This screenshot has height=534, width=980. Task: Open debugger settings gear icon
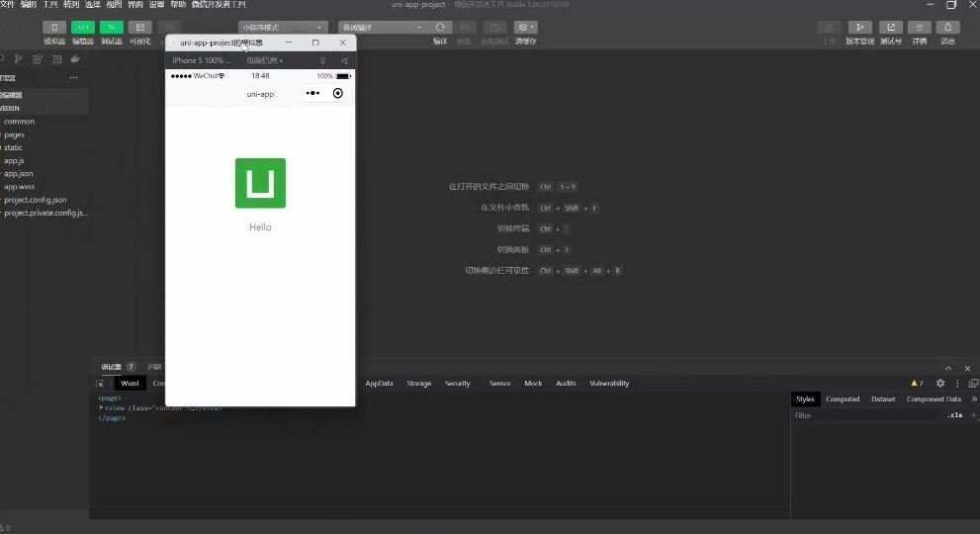coord(940,384)
